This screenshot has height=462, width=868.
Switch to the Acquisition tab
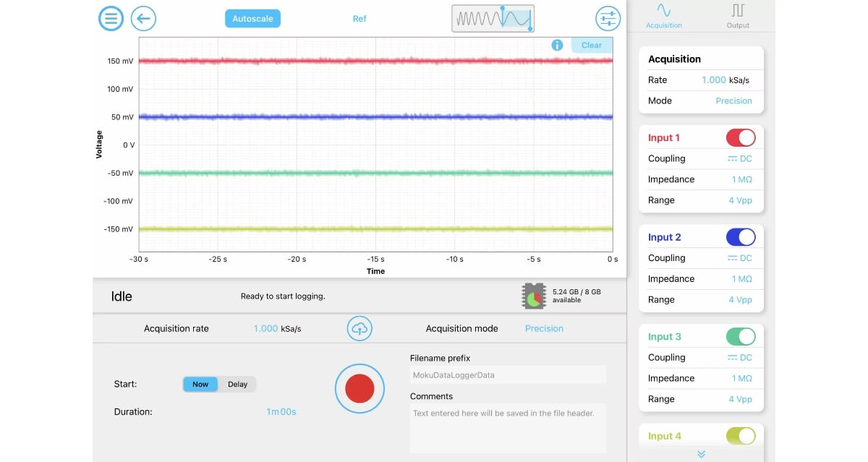664,16
